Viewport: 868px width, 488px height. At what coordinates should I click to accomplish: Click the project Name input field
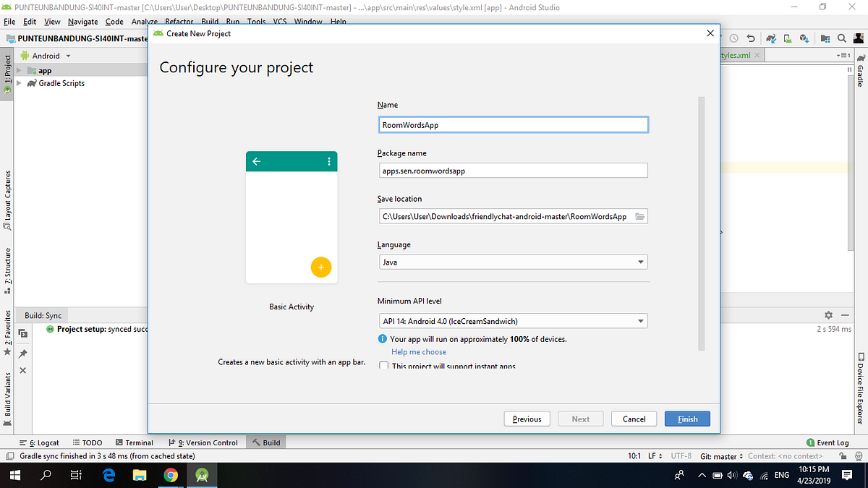[x=513, y=124]
